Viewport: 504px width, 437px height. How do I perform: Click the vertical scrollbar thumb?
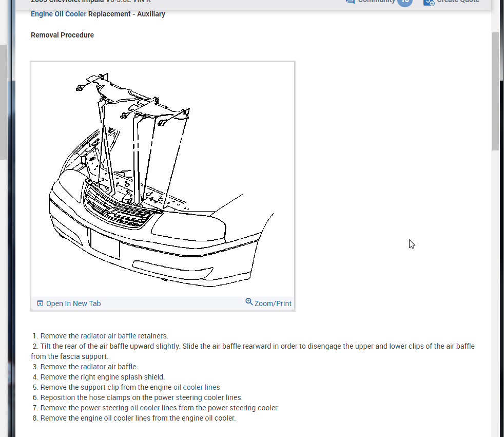click(495, 90)
